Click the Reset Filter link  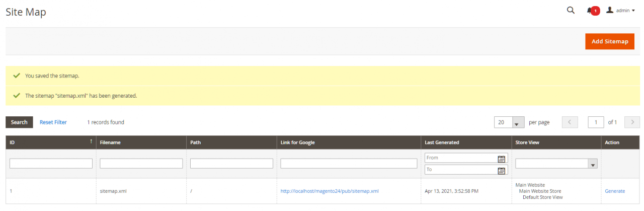(53, 122)
